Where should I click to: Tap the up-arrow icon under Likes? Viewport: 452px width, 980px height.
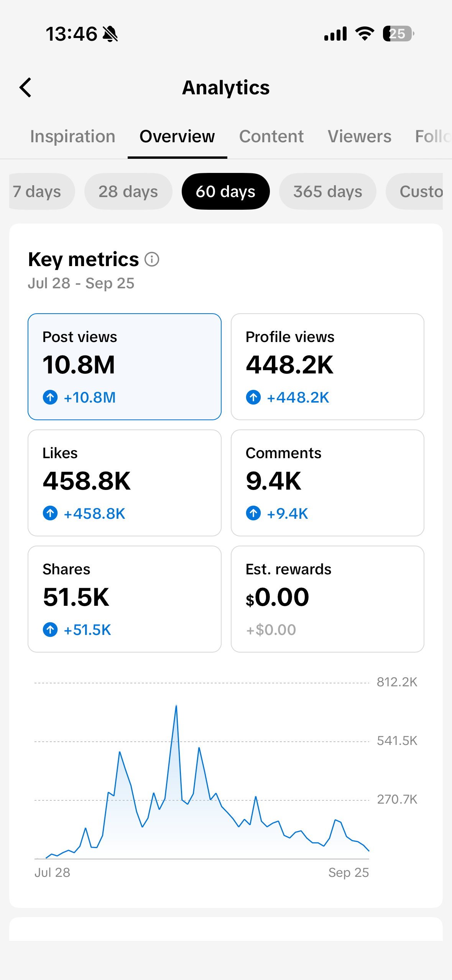(x=50, y=513)
